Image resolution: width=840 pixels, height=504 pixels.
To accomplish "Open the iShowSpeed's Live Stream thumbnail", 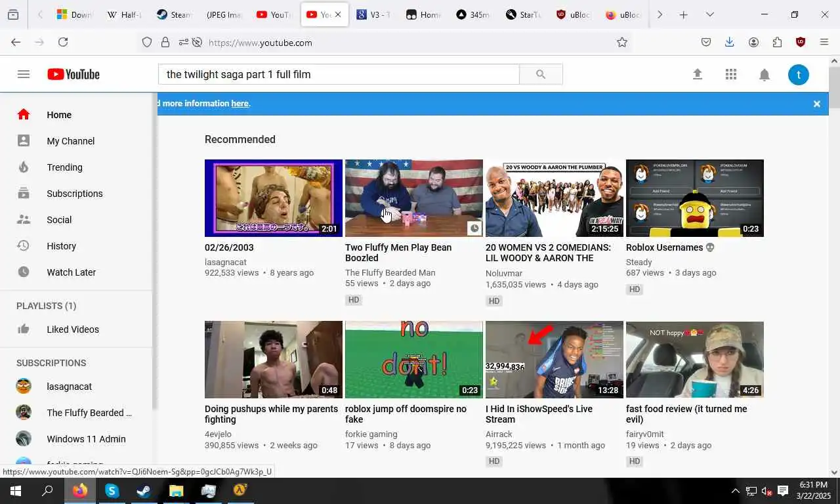I will pos(555,360).
